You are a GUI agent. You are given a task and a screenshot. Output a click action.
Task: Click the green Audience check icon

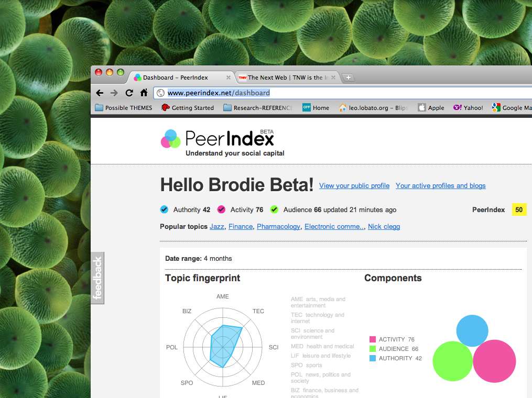(x=274, y=209)
